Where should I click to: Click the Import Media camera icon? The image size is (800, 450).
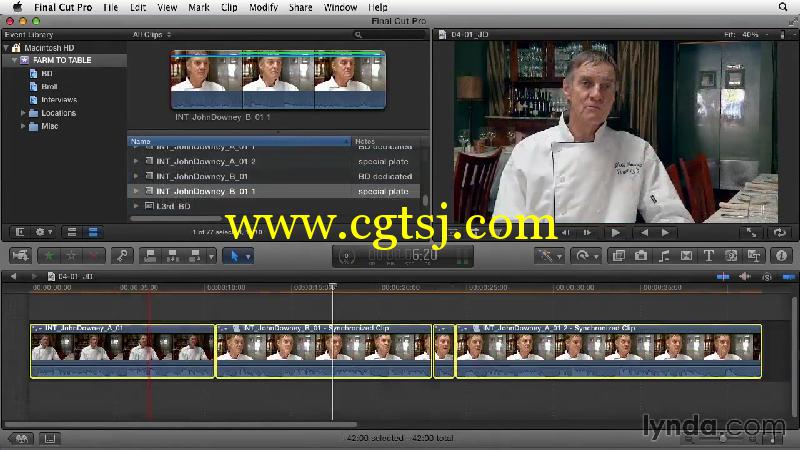tap(20, 256)
